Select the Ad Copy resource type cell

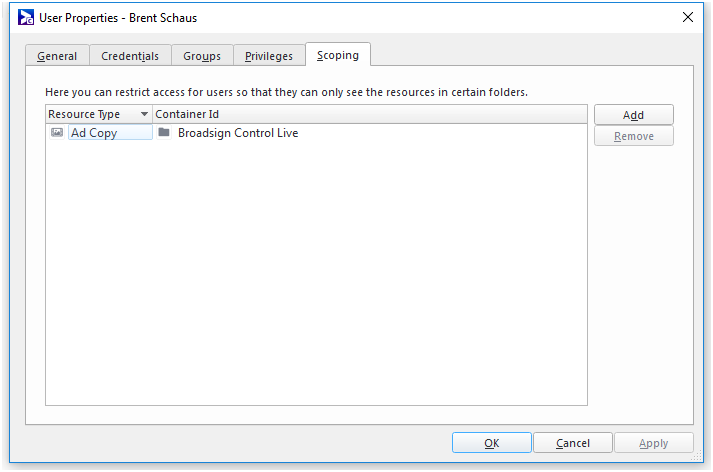[x=110, y=132]
